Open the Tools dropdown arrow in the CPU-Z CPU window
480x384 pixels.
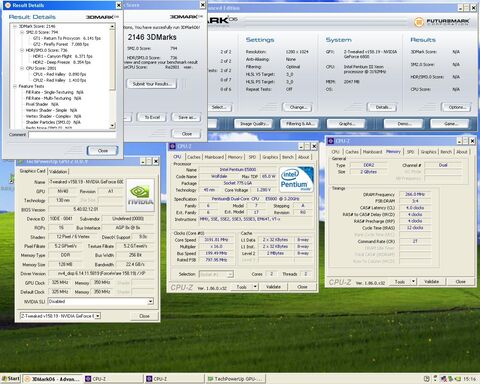(x=255, y=287)
